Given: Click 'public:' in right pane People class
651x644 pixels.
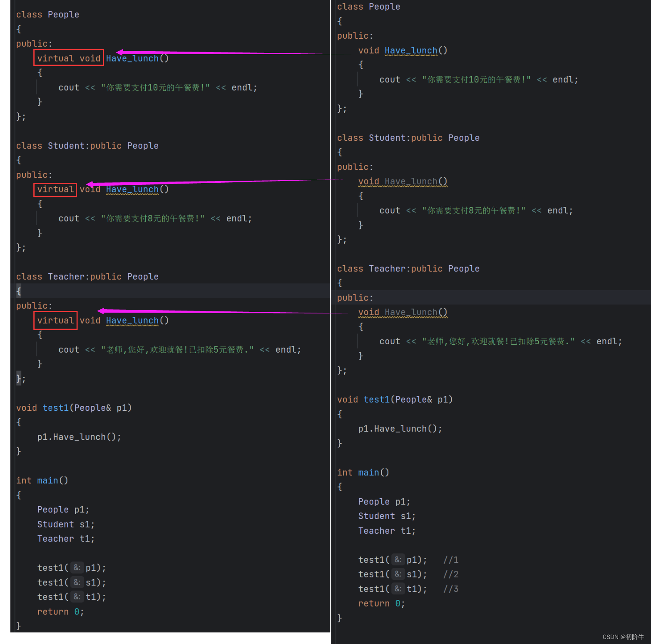Looking at the screenshot, I should 355,36.
